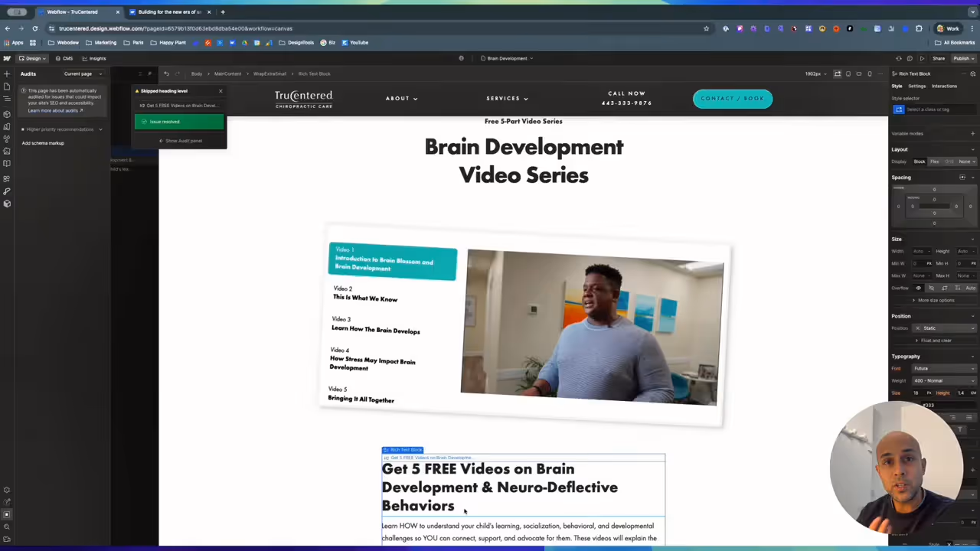Viewport: 980px width, 551px height.
Task: Open the Add elements panel
Action: coord(7,74)
